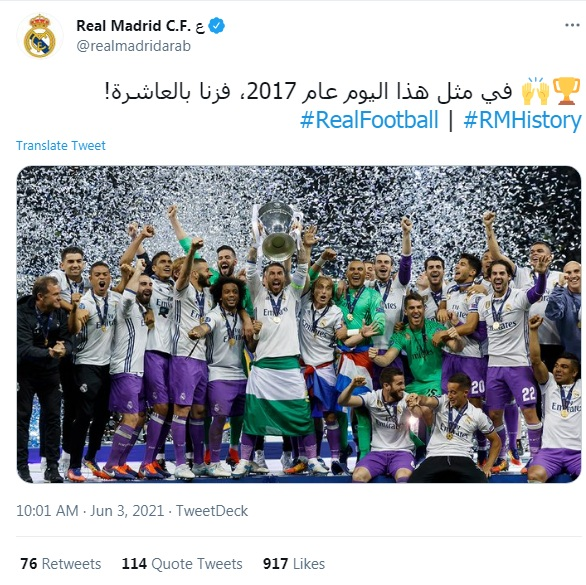Viewport: 586px width, 585px height.
Task: Open the team celebration photo
Action: (299, 324)
